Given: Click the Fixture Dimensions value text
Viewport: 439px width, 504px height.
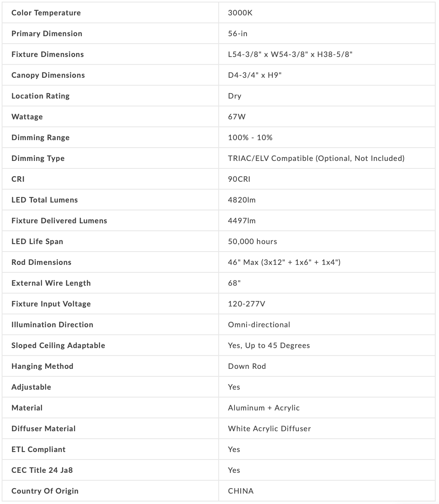Looking at the screenshot, I should 290,54.
